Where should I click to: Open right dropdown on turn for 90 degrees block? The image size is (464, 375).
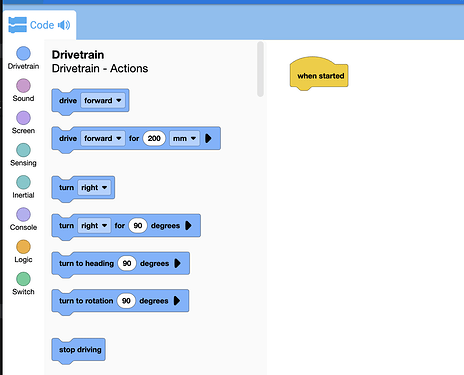click(x=94, y=226)
